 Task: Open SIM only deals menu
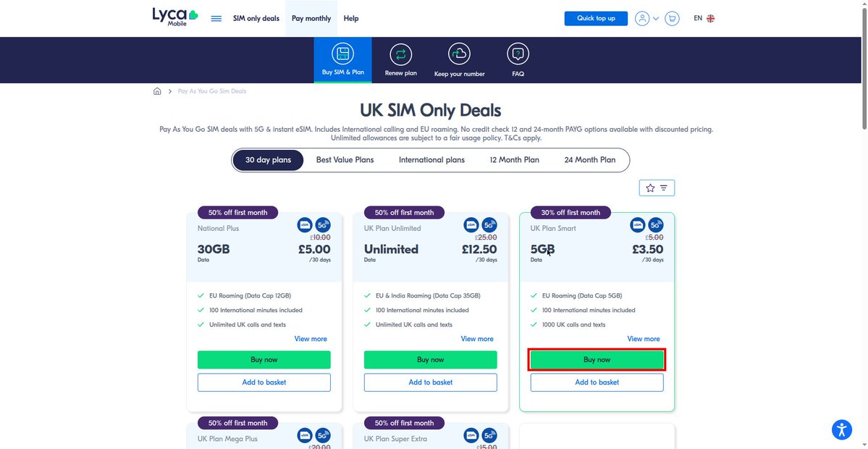[x=256, y=18]
